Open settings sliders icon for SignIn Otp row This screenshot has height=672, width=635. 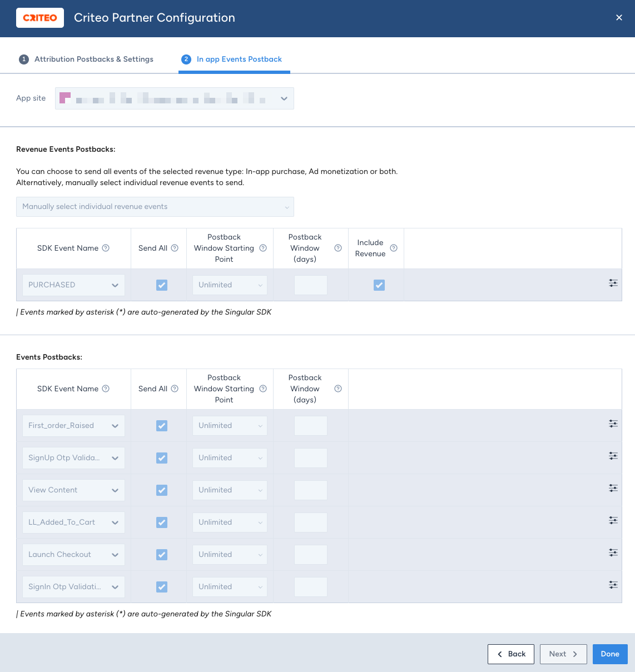(x=613, y=585)
